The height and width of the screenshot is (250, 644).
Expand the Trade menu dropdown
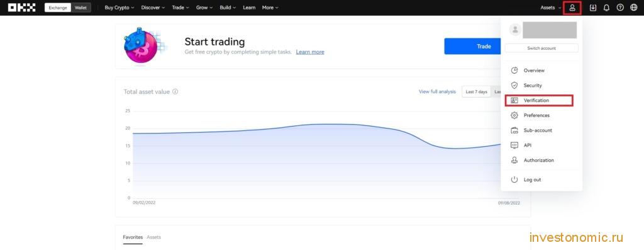(x=180, y=8)
